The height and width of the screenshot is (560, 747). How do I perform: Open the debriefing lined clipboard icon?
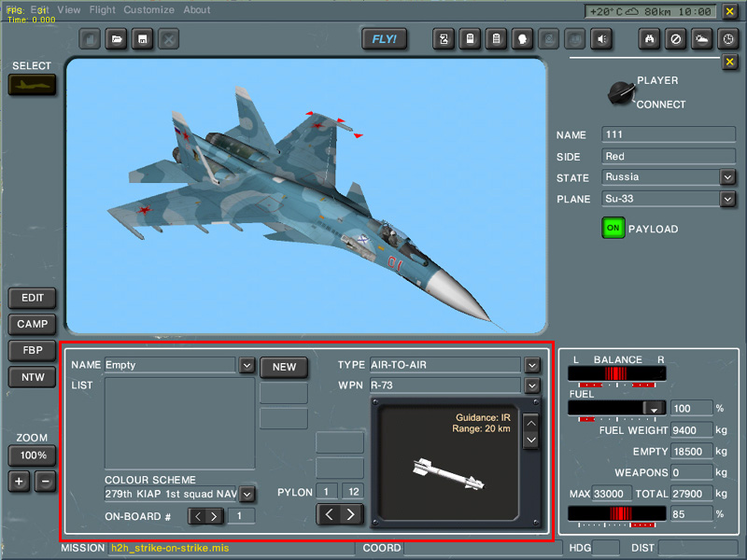(x=497, y=39)
